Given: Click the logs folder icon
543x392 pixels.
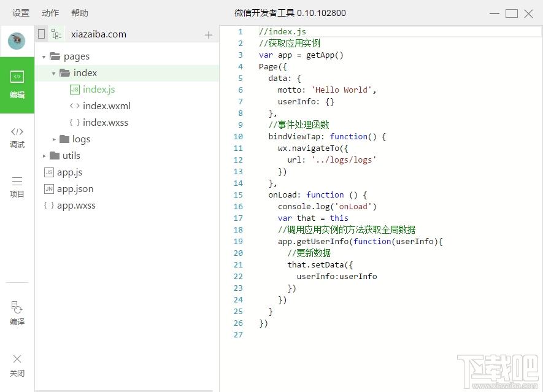Looking at the screenshot, I should click(x=64, y=139).
